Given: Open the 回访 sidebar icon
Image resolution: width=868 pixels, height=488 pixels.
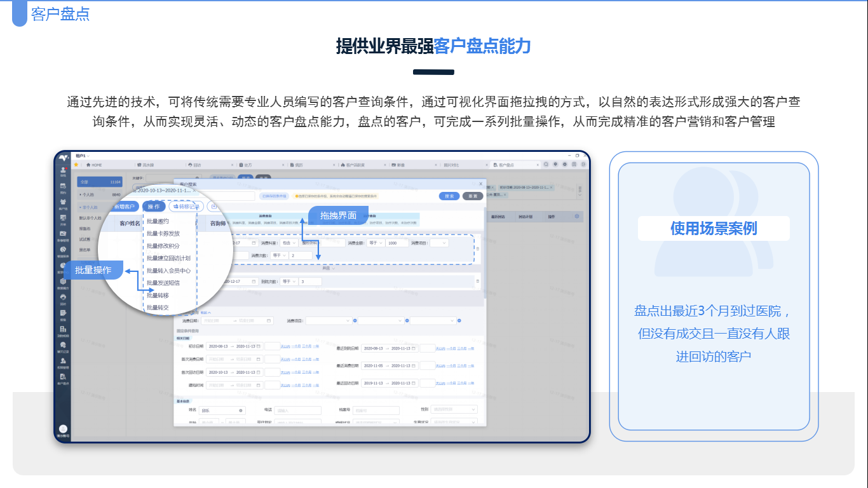Looking at the screenshot, I should [63, 299].
